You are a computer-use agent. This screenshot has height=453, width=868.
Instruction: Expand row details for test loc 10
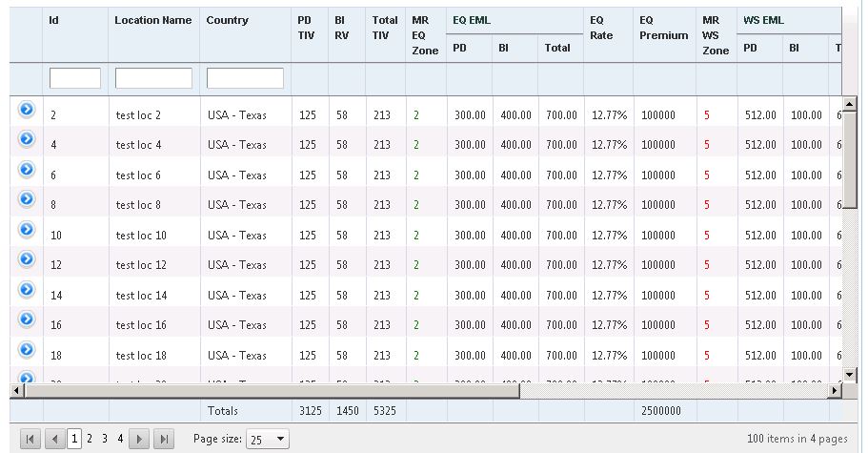coord(27,229)
